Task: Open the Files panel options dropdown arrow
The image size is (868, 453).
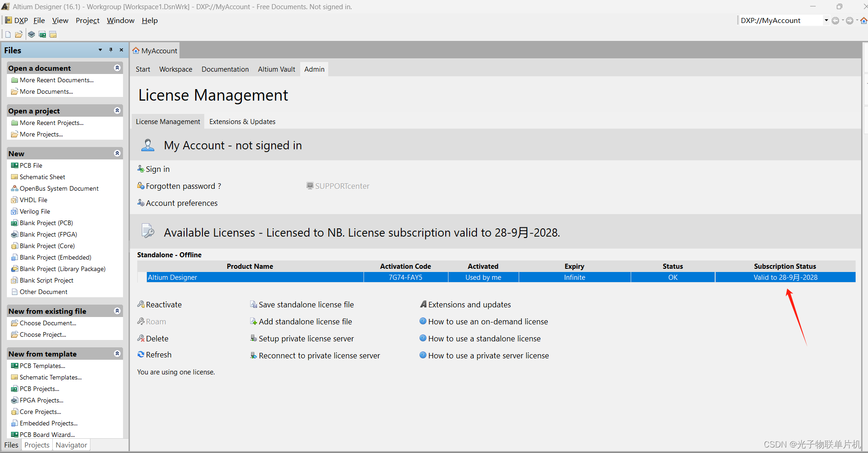Action: [100, 50]
